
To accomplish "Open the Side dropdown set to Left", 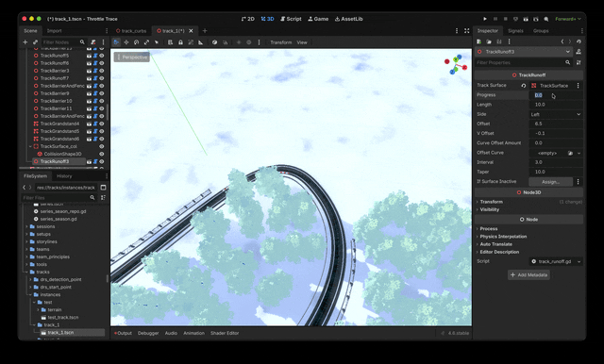I will pyautogui.click(x=556, y=114).
